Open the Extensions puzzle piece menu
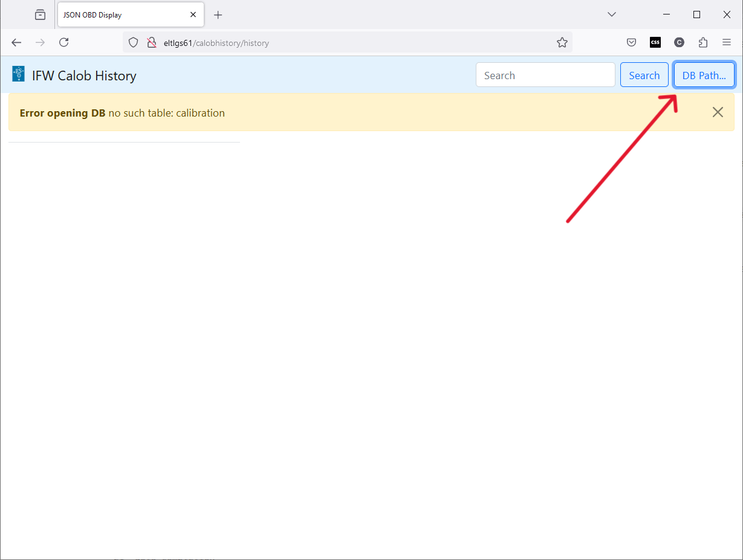 702,42
